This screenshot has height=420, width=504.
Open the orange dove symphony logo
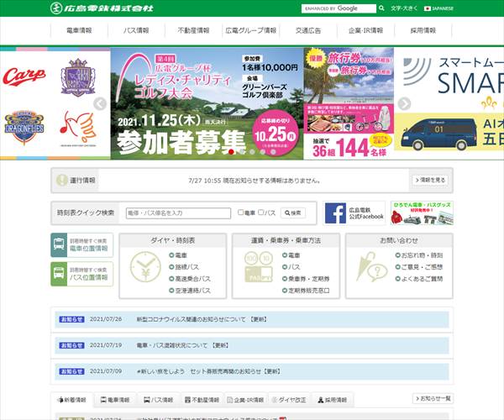point(78,129)
